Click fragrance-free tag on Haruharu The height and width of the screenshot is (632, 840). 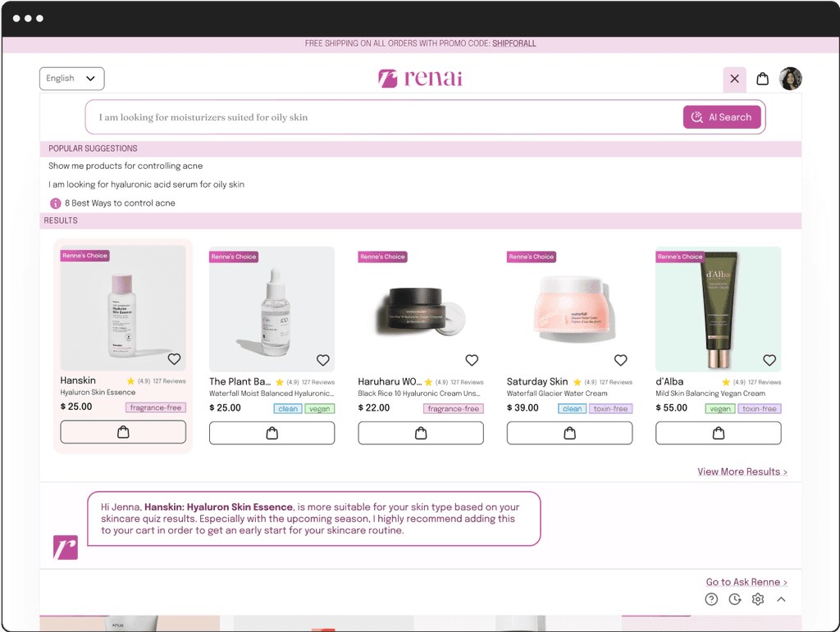pos(453,409)
